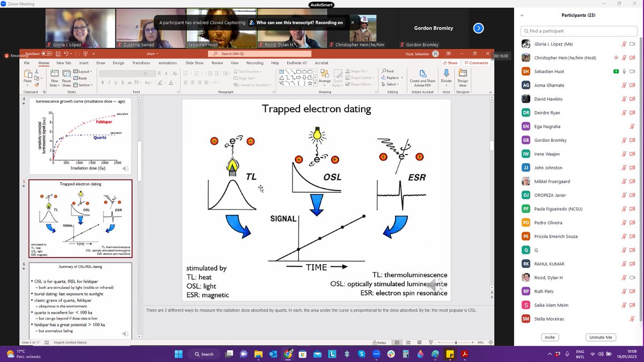Click the Undo arrow in quick access toolbar
The width and height of the screenshot is (644, 362).
tap(66, 54)
